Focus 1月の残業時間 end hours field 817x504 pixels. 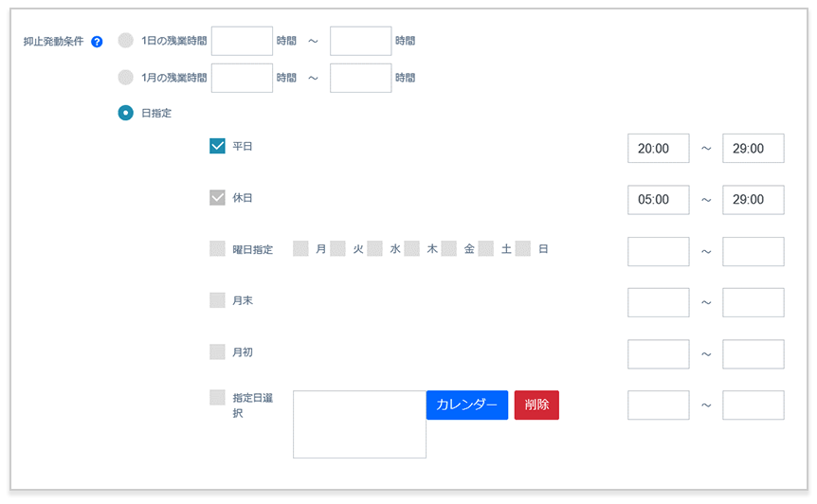[x=360, y=78]
